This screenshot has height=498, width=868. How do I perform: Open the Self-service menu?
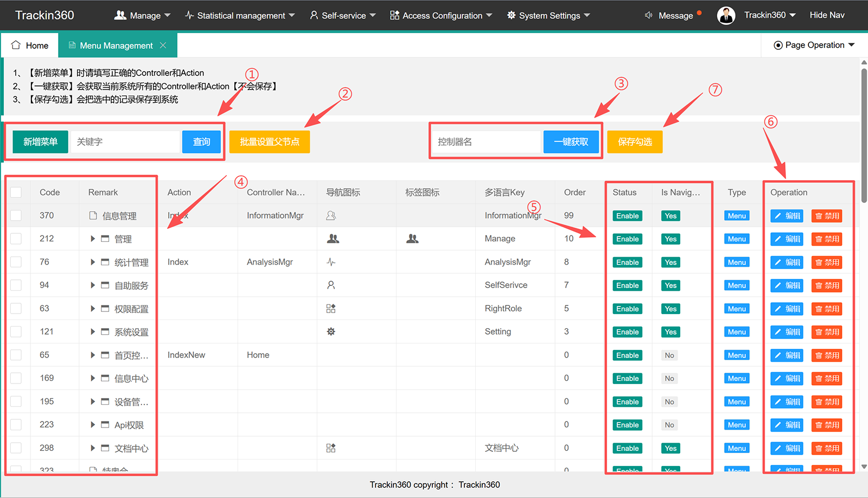pos(343,15)
